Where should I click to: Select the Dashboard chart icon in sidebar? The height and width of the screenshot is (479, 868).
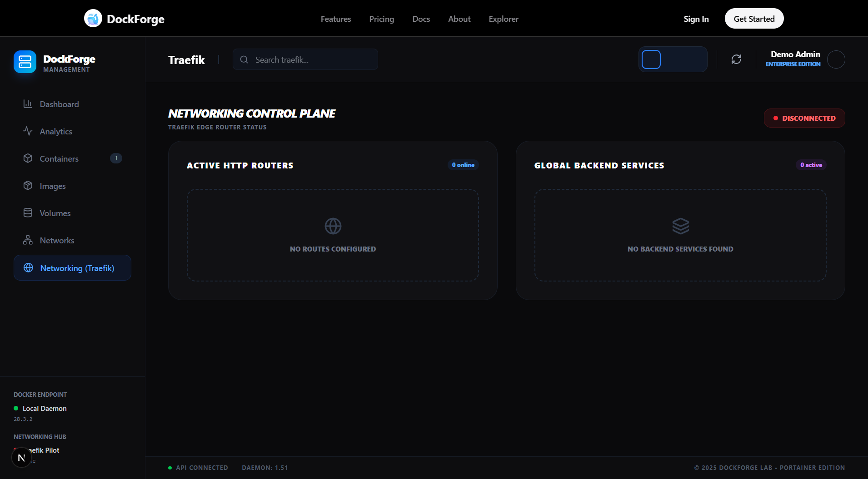tap(28, 104)
